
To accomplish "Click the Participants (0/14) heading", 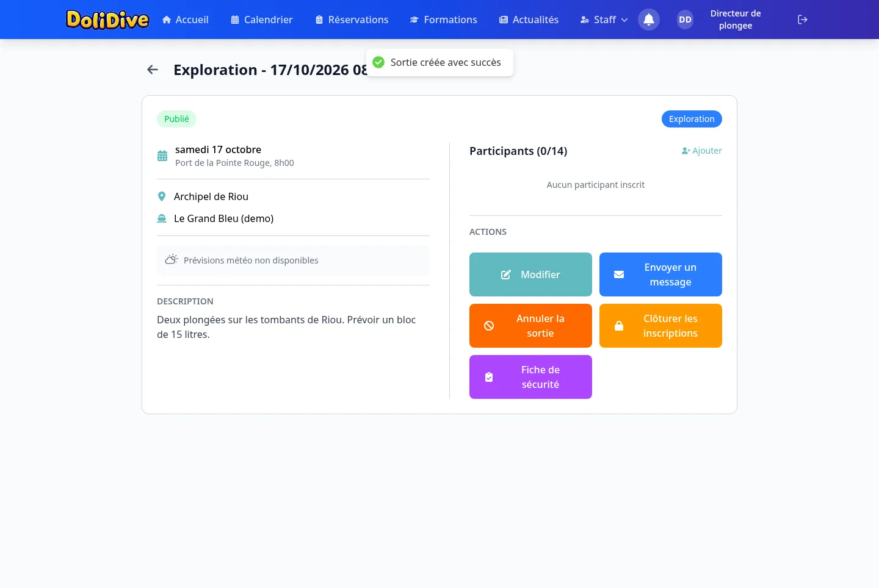I will click(x=518, y=151).
